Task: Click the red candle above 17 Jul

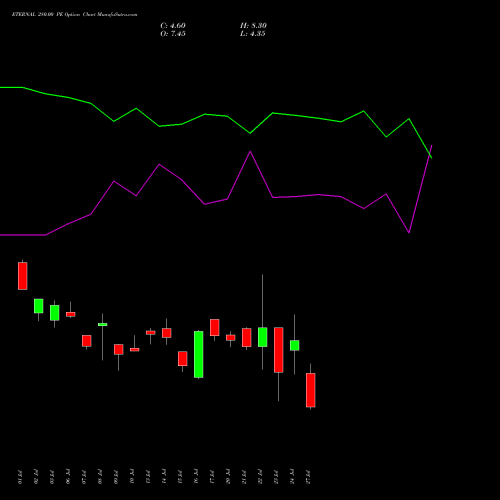Action: (215, 327)
